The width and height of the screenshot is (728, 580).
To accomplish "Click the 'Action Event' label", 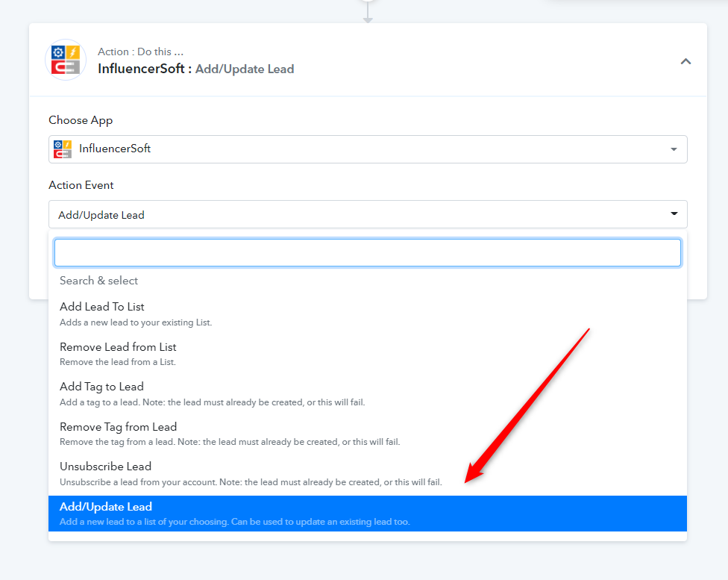I will [x=81, y=185].
